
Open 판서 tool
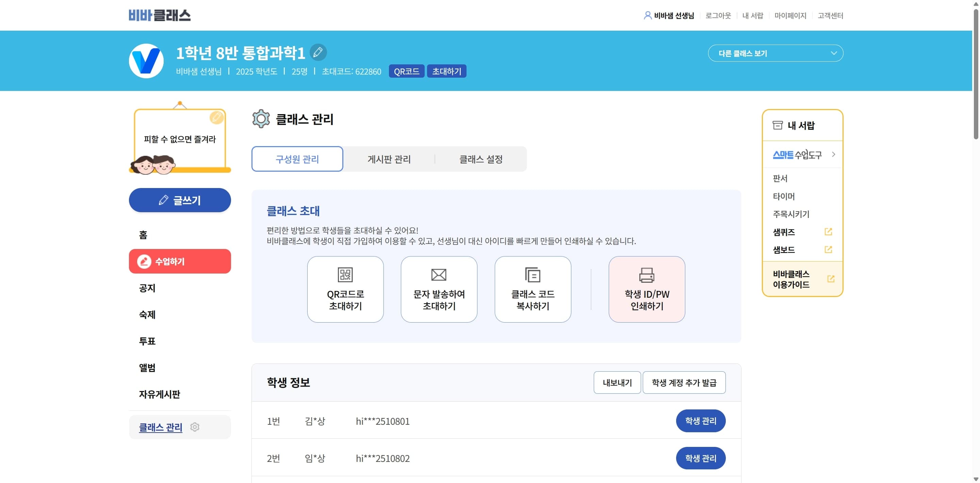tap(780, 178)
